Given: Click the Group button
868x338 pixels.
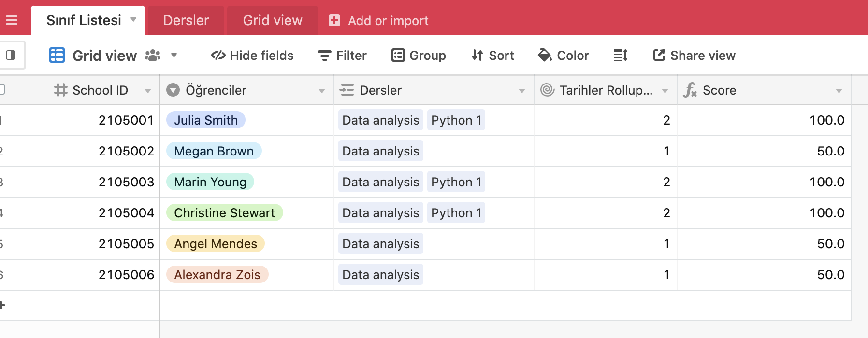Looking at the screenshot, I should tap(419, 56).
